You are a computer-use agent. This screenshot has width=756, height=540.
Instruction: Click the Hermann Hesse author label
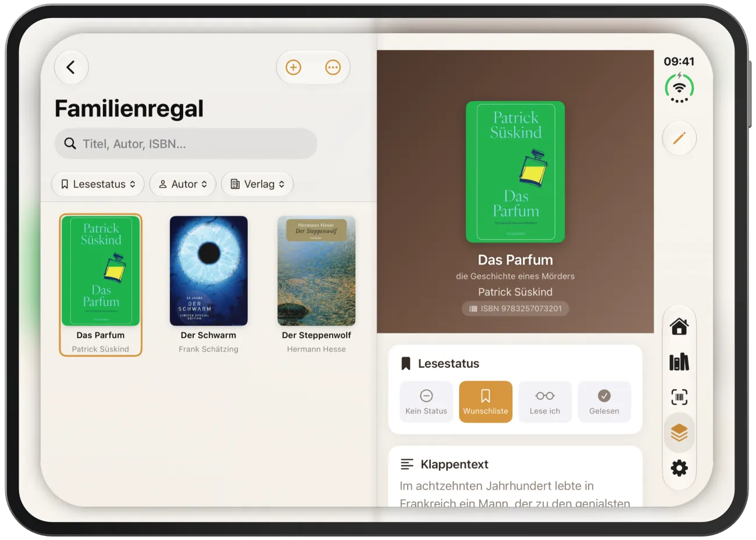click(316, 349)
